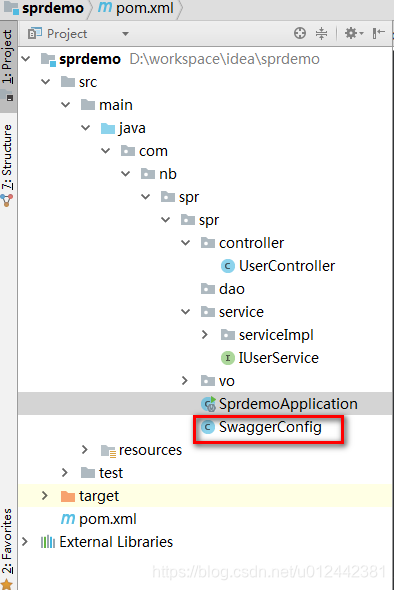Select the resources folder name
Image resolution: width=394 pixels, height=590 pixels.
click(151, 450)
